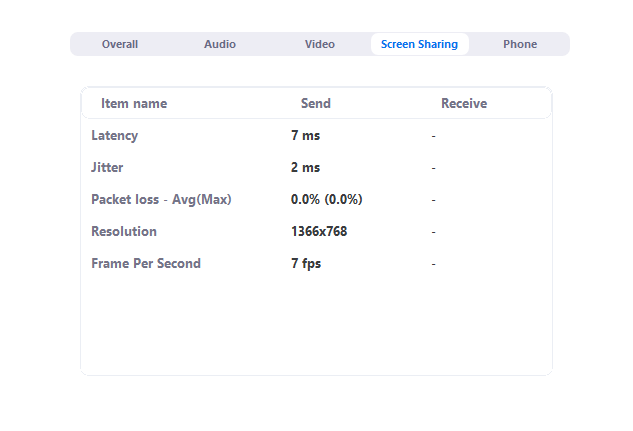Click the Receive dash in Packet loss row
Image resolution: width=633 pixels, height=431 pixels.
tap(434, 200)
